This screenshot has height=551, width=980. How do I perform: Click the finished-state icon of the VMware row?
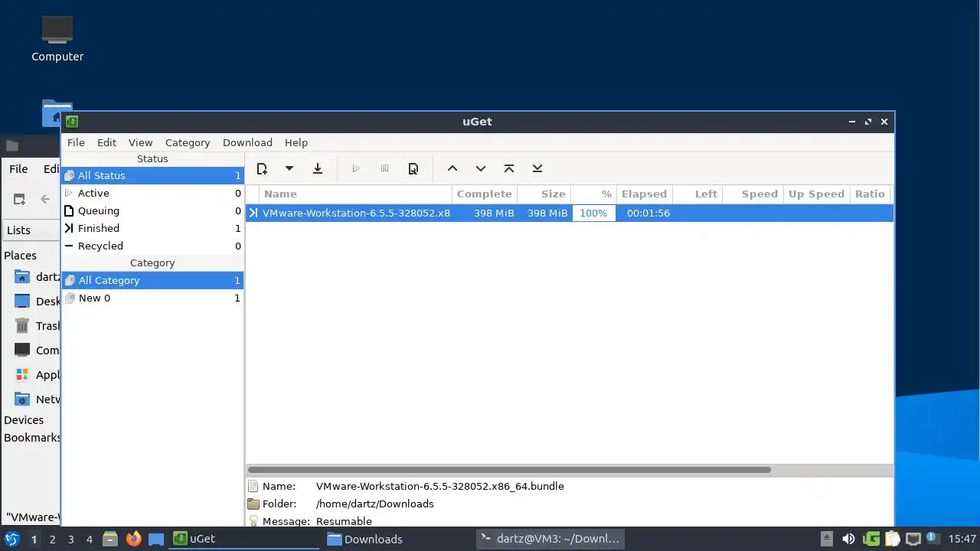coord(253,213)
